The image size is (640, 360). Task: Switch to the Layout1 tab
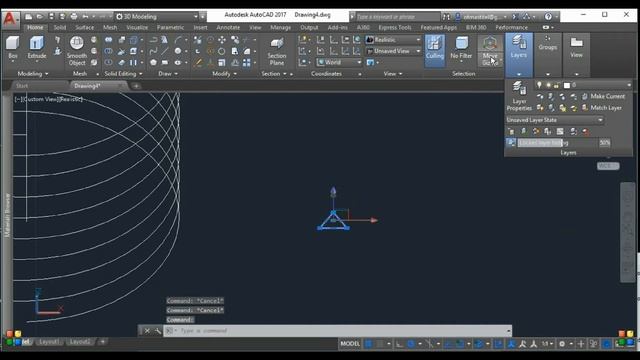(x=49, y=342)
